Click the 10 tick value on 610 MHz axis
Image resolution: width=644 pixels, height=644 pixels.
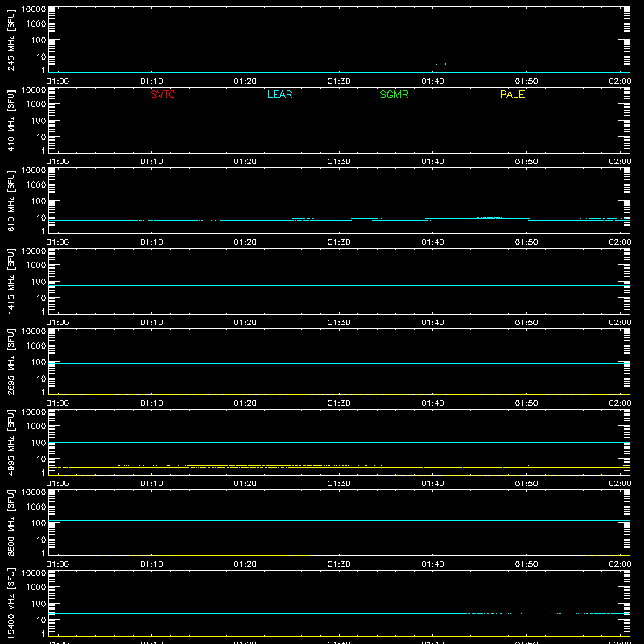coord(41,217)
